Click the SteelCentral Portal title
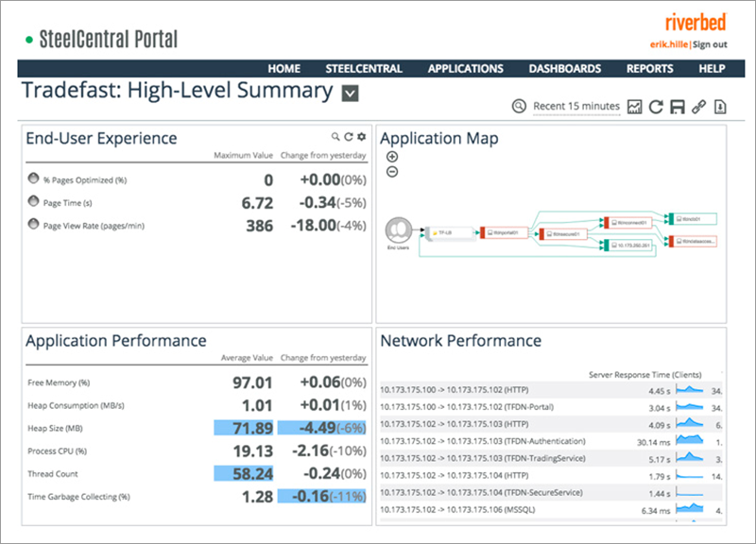This screenshot has height=544, width=756. (109, 40)
